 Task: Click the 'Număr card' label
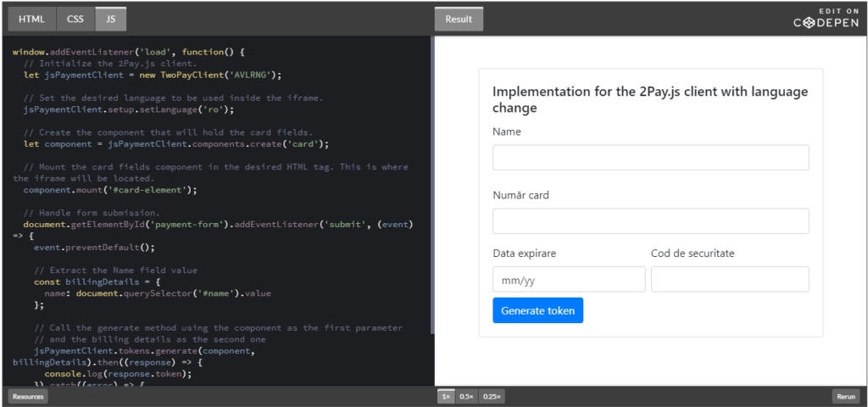click(x=521, y=195)
